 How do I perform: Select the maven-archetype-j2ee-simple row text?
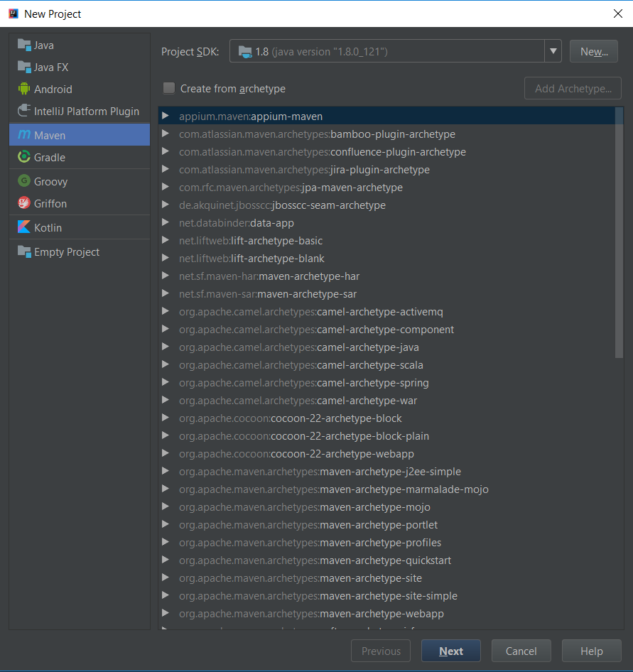[x=320, y=472]
